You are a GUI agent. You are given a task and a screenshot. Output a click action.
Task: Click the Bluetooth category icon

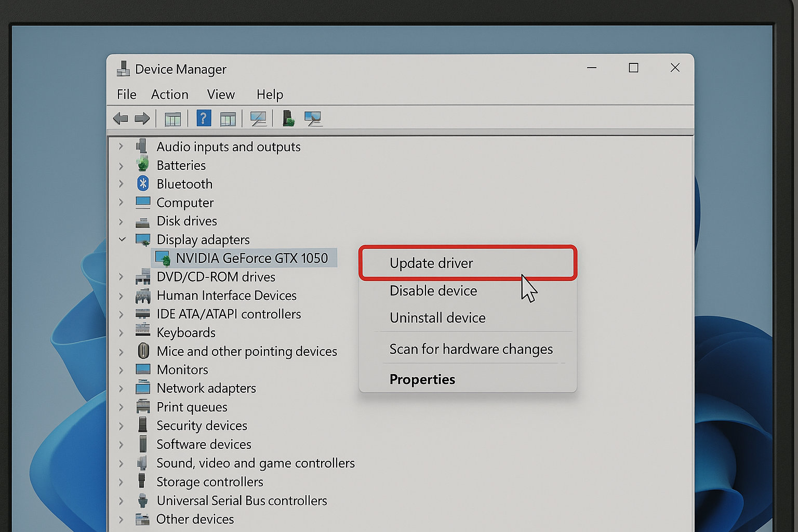tap(143, 183)
